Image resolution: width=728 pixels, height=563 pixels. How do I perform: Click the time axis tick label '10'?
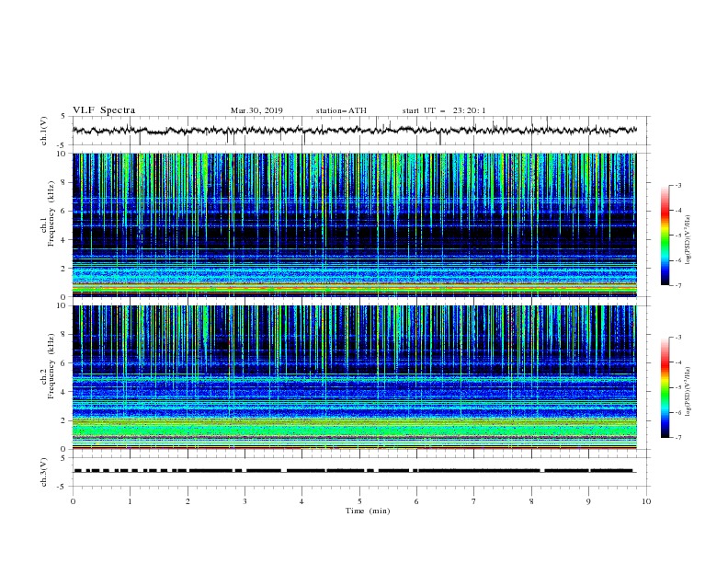(x=646, y=501)
